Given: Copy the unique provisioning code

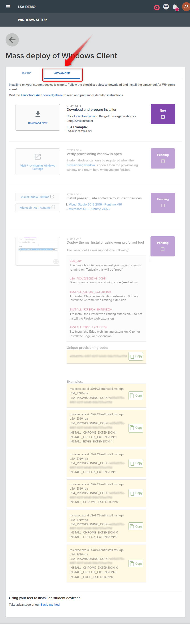Looking at the screenshot, I should click(136, 356).
